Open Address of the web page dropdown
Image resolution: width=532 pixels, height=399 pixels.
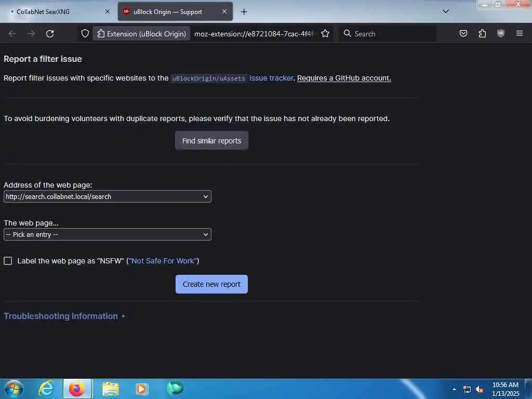pos(108,196)
